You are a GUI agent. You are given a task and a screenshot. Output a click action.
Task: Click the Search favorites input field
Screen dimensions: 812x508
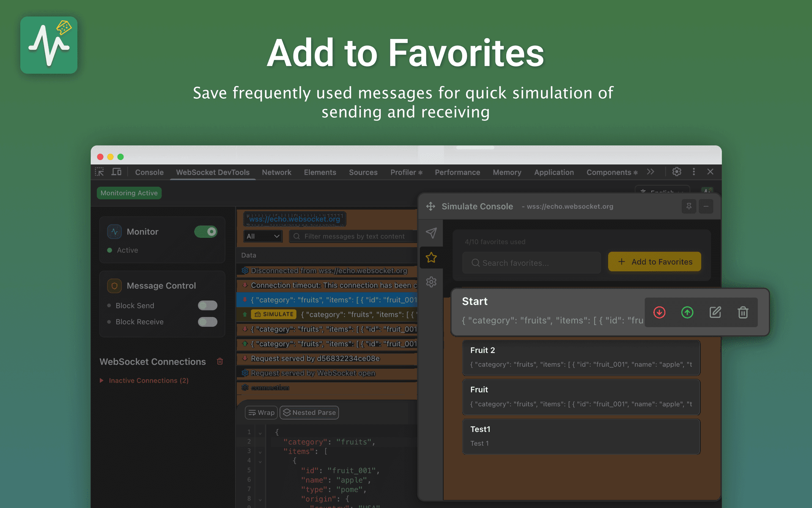(531, 262)
